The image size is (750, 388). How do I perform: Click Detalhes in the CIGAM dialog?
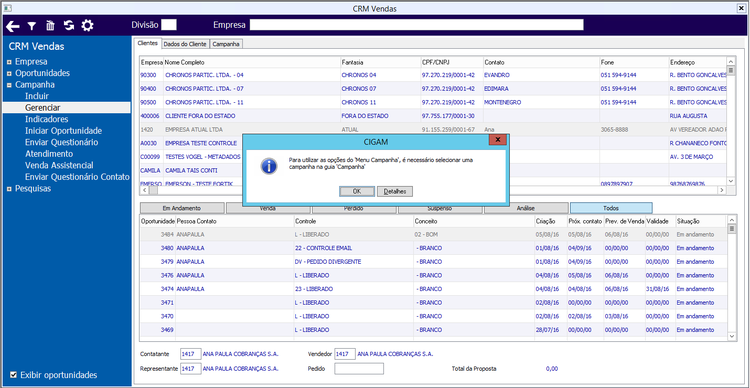(x=395, y=191)
